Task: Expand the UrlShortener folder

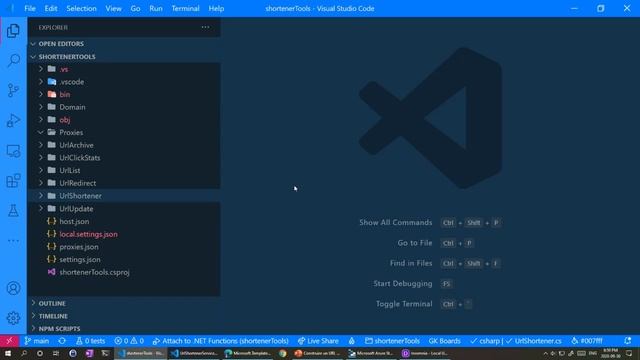Action: pyautogui.click(x=124, y=196)
